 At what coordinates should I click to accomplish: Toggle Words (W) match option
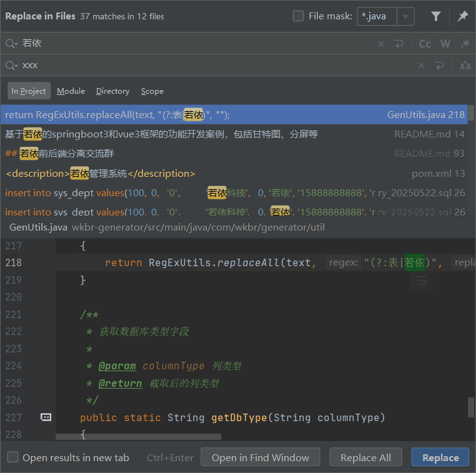445,44
